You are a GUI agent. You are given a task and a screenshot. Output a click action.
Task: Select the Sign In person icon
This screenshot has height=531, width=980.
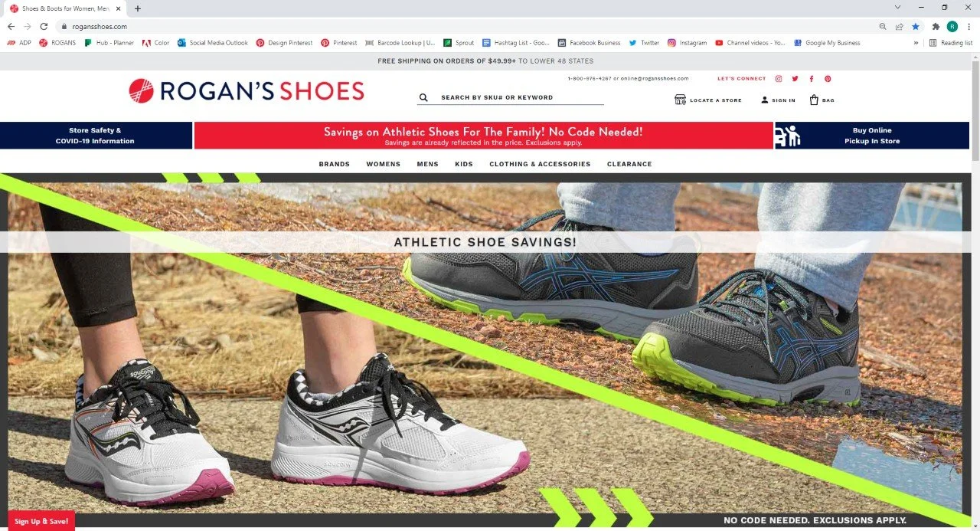pos(764,100)
